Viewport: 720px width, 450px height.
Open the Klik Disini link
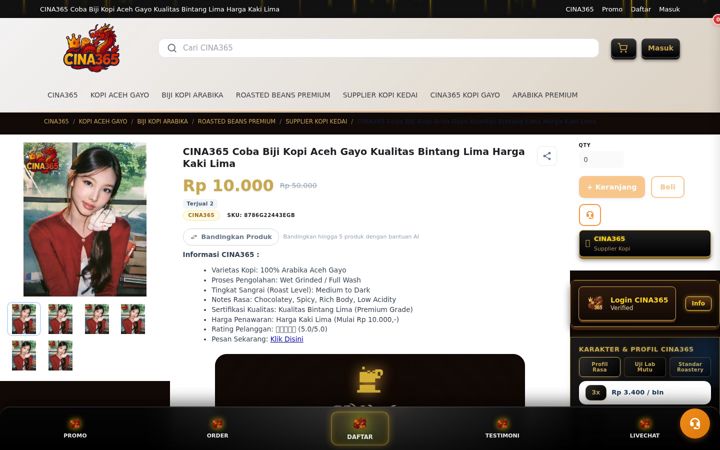[x=287, y=339]
